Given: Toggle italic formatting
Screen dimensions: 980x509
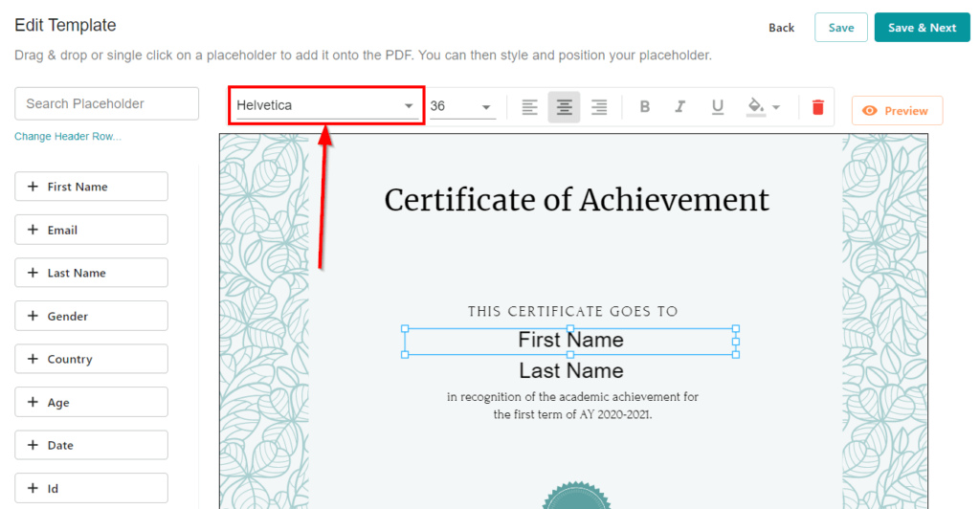Looking at the screenshot, I should (680, 107).
